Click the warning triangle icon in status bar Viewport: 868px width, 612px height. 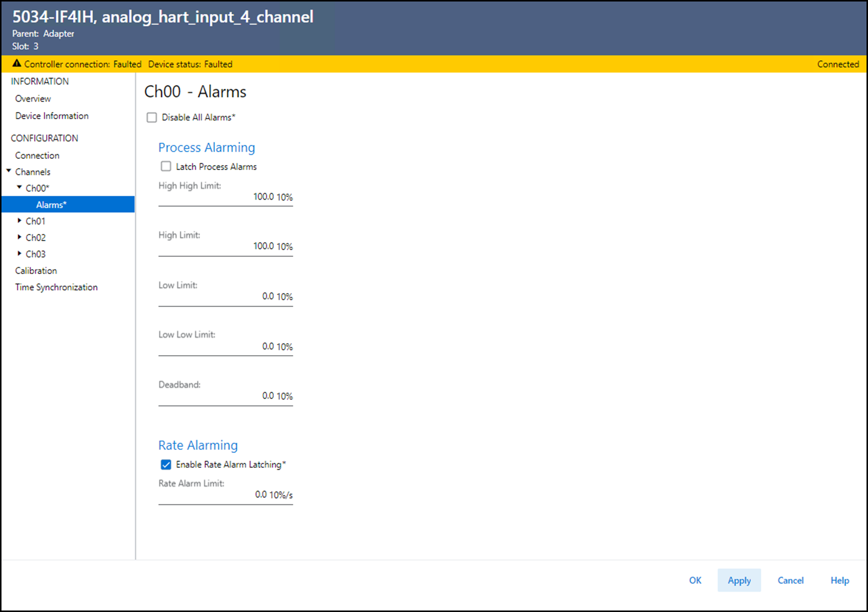[16, 63]
